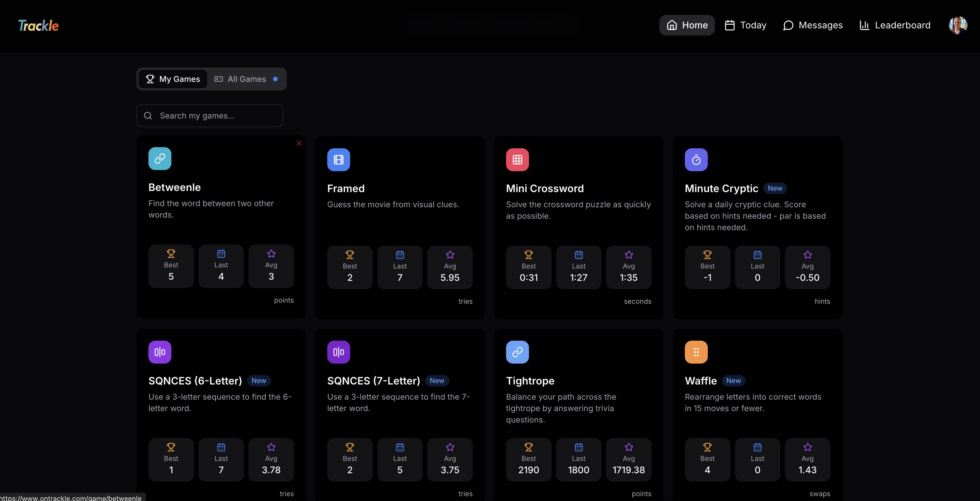Image resolution: width=980 pixels, height=501 pixels.
Task: Click the SQNCES (7-Letter) purple icon
Action: (x=338, y=352)
